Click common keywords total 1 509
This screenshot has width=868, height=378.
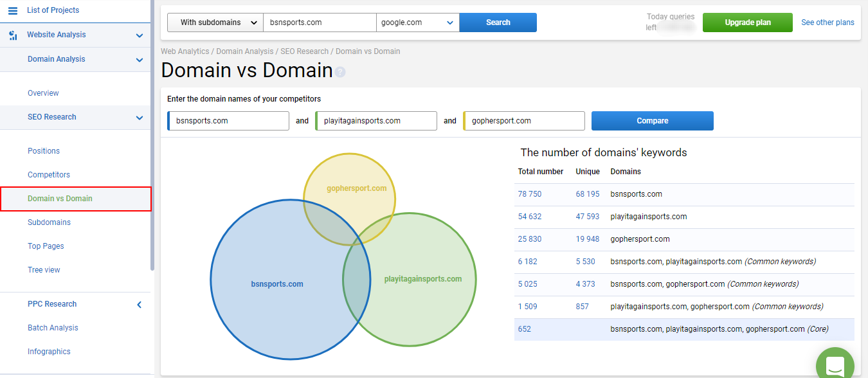(528, 307)
